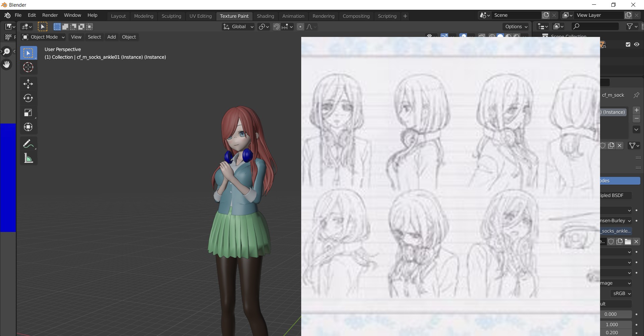This screenshot has width=644, height=336.
Task: Set selection mode to New
Action: [x=57, y=27]
